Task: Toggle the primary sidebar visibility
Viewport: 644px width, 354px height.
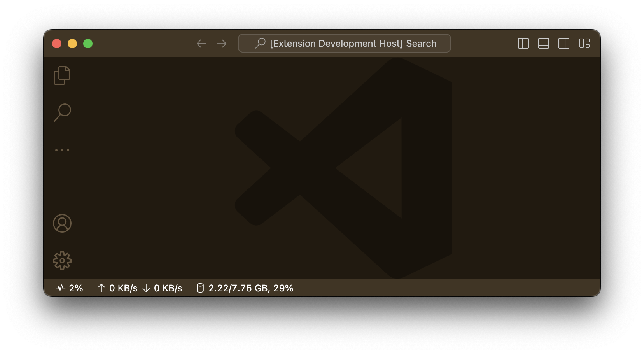Action: pos(523,43)
